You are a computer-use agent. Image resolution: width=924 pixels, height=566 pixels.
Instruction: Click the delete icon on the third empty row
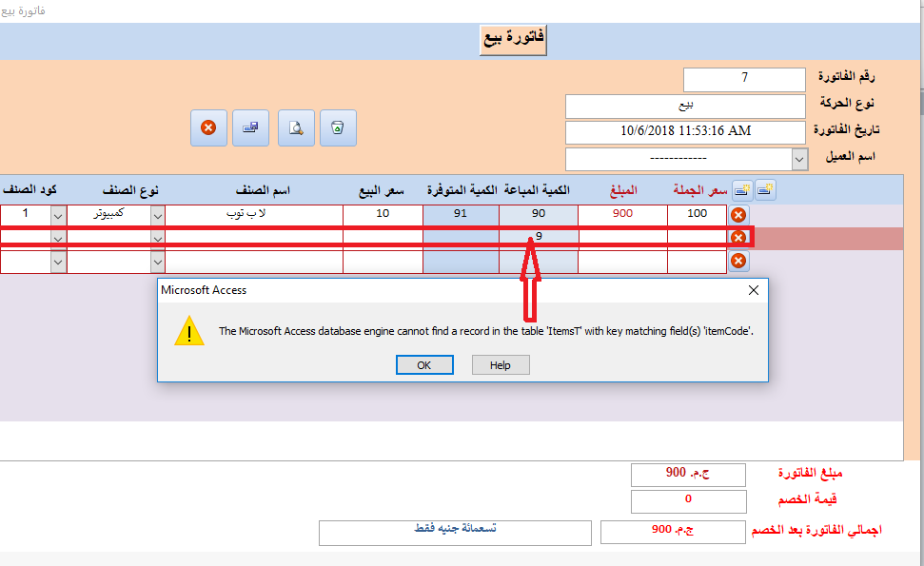pyautogui.click(x=737, y=261)
